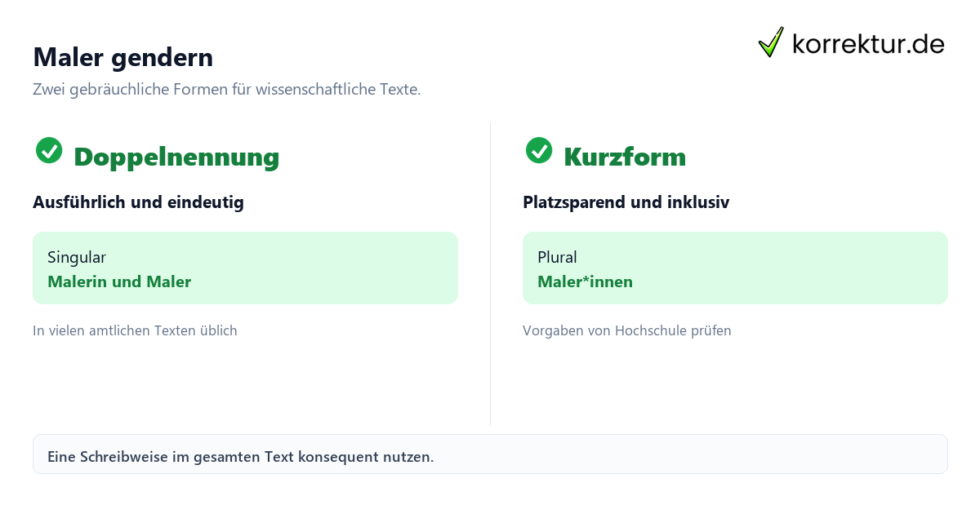
Task: Click the consistent spelling hint box
Action: [x=490, y=454]
